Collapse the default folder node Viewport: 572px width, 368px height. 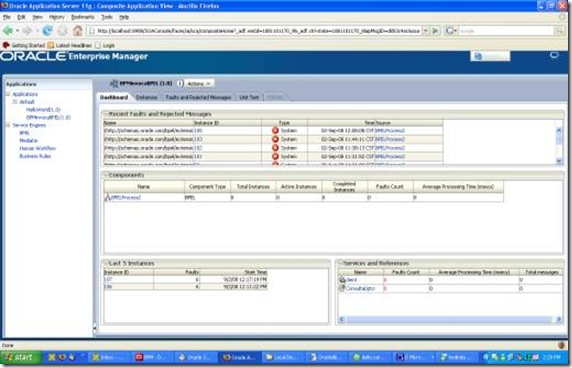point(15,102)
